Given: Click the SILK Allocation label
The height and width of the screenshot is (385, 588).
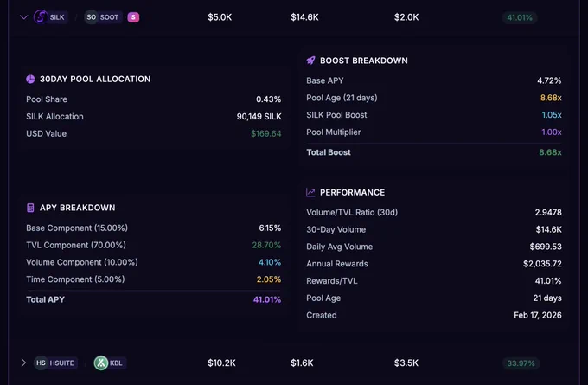Looking at the screenshot, I should [54, 117].
